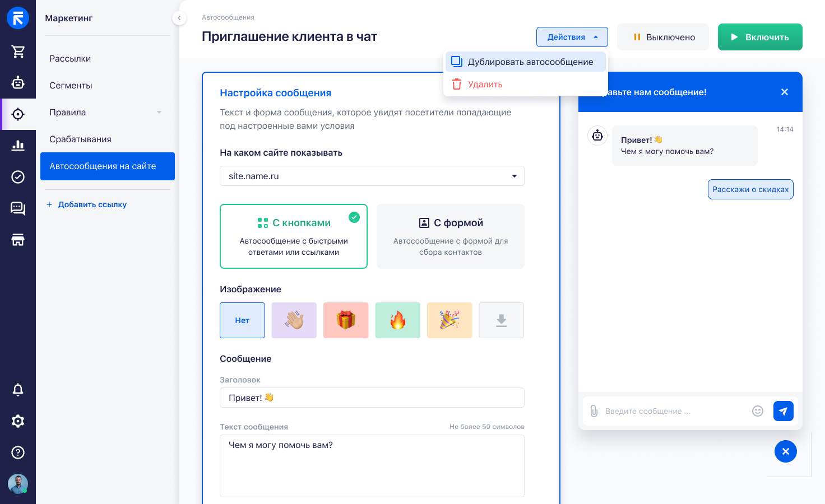The height and width of the screenshot is (504, 825).
Task: Open the help question mark icon
Action: point(18,452)
